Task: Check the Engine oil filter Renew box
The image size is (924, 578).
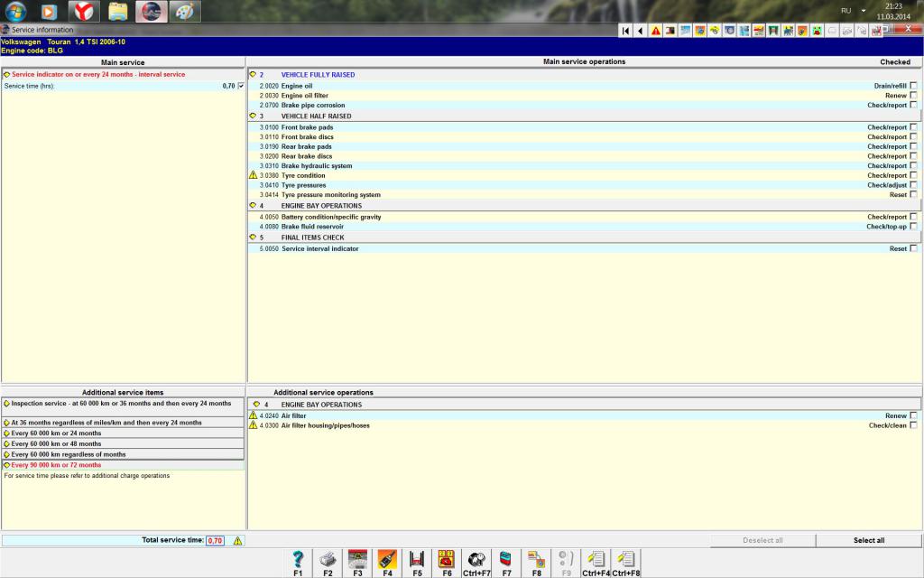Action: pos(913,95)
